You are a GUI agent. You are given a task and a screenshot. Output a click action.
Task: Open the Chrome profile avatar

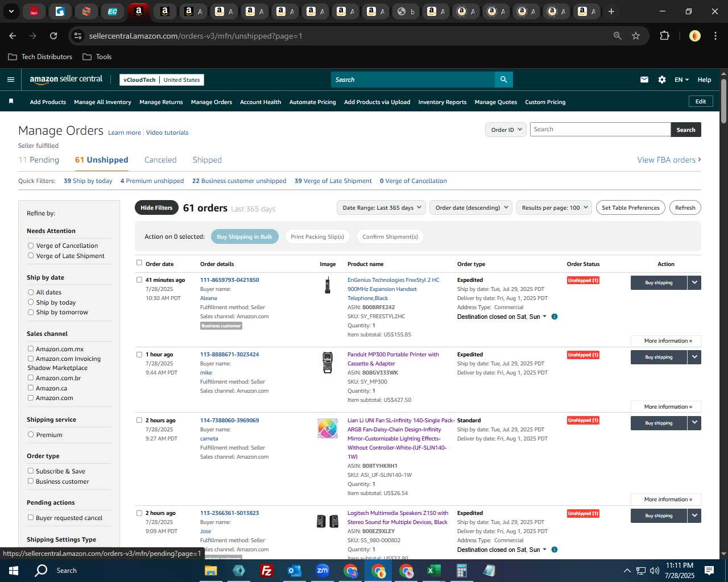(694, 36)
